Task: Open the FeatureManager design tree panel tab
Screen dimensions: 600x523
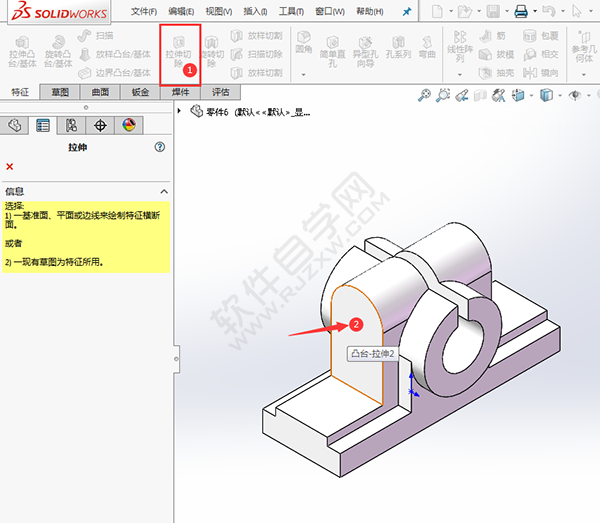Action: (14, 125)
